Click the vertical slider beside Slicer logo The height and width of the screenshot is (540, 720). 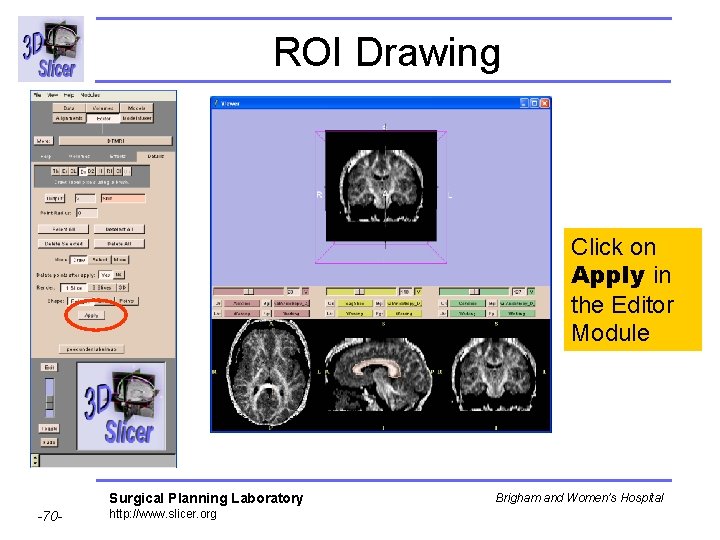click(x=49, y=398)
